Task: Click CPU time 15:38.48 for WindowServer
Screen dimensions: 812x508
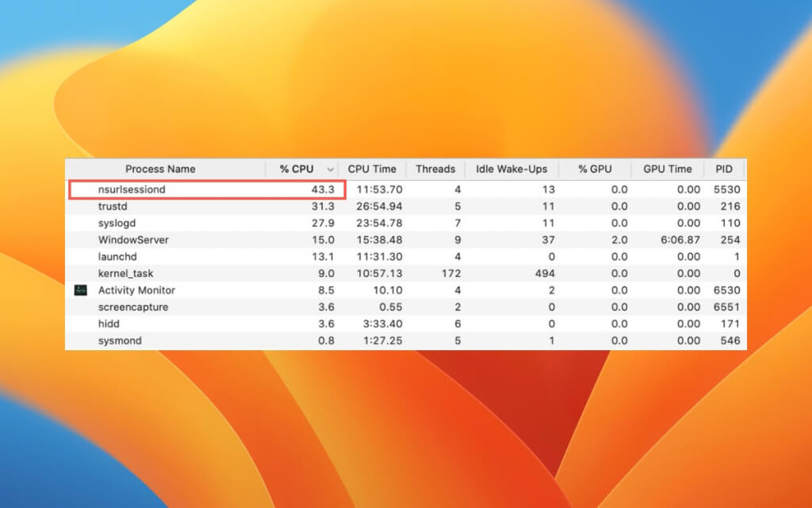Action: [379, 240]
